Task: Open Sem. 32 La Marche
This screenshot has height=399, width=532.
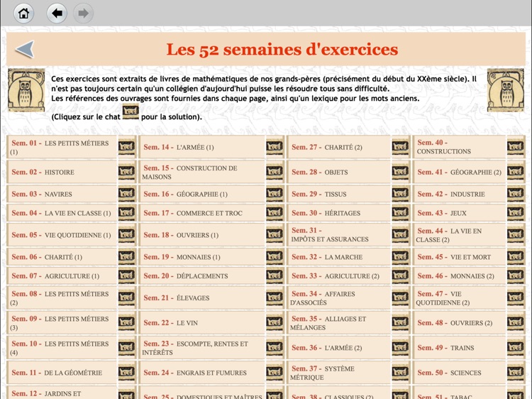Action: pyautogui.click(x=338, y=257)
